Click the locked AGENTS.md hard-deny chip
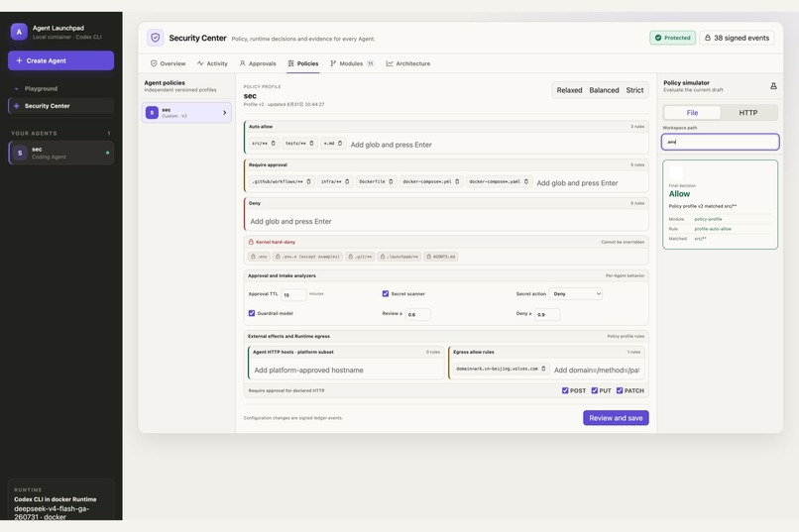This screenshot has width=799, height=532. click(441, 257)
